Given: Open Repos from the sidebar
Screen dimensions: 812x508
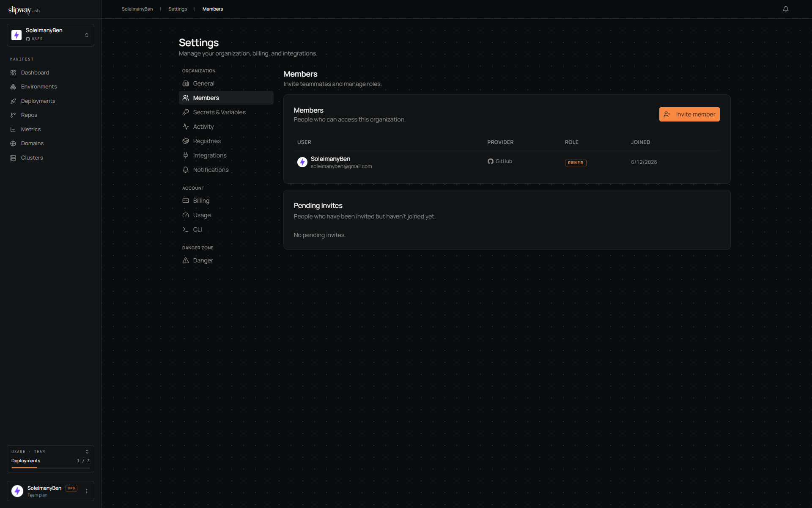Looking at the screenshot, I should point(29,115).
